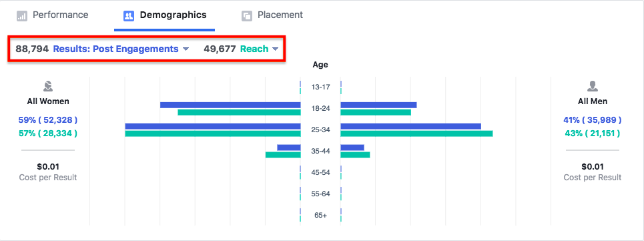Click the men's 25-34 green reach bar
The width and height of the screenshot is (644, 241).
(x=416, y=134)
